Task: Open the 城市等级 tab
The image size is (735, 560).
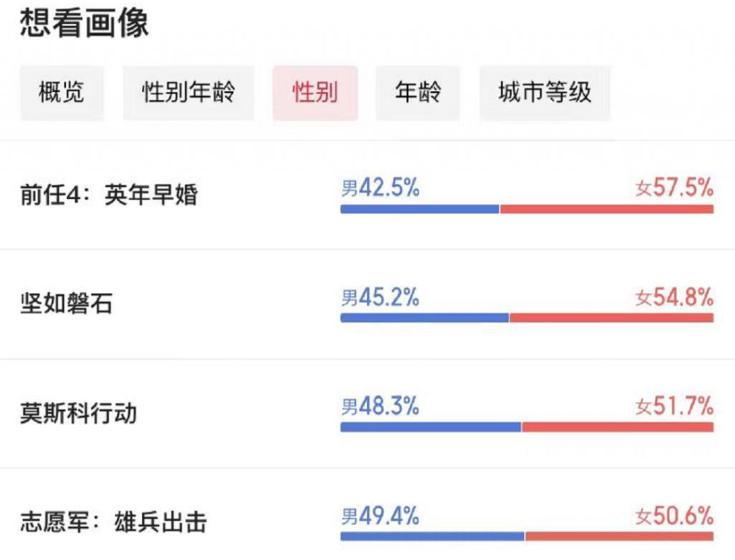Action: (x=544, y=93)
